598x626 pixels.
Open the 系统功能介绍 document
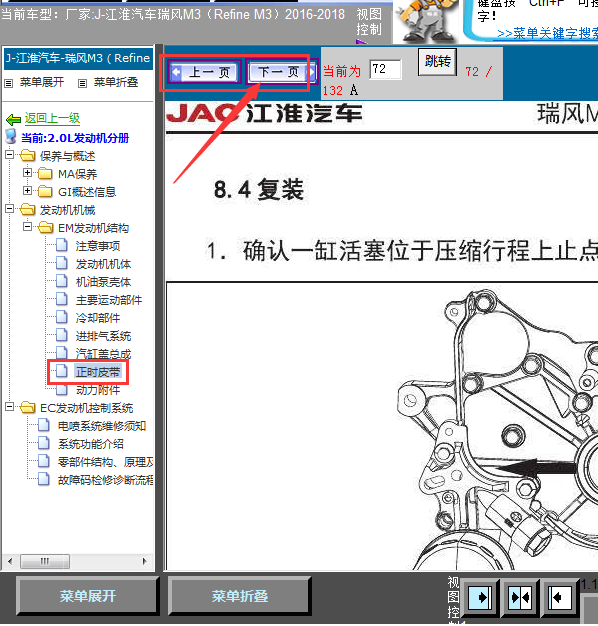(x=91, y=444)
